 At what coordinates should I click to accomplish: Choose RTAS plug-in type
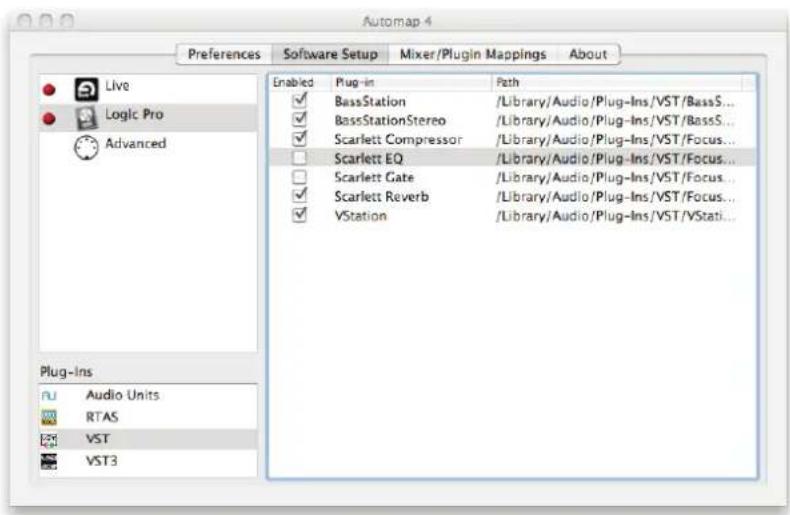point(148,417)
